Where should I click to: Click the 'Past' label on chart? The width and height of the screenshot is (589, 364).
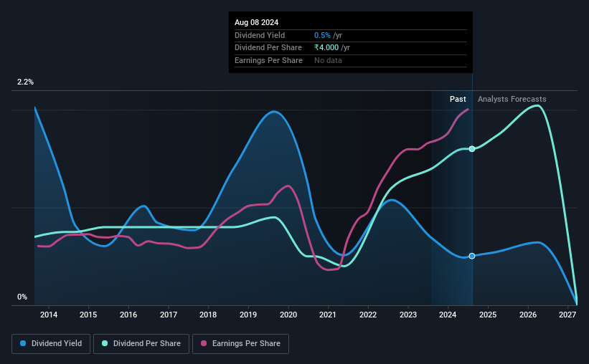coord(458,99)
